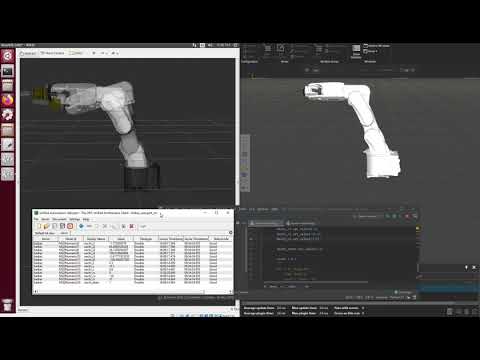
Task: Expand the RViz toolbar minus dropdown arrow
Action: 107,53
